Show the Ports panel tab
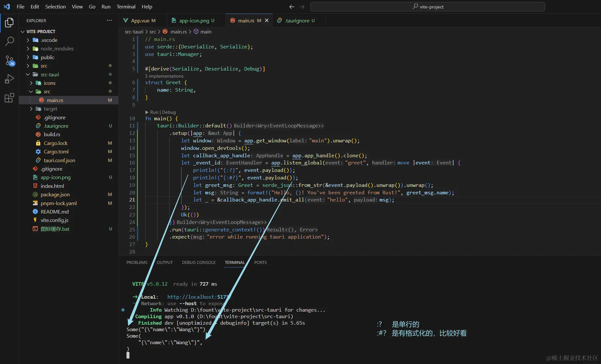 pyautogui.click(x=260, y=263)
